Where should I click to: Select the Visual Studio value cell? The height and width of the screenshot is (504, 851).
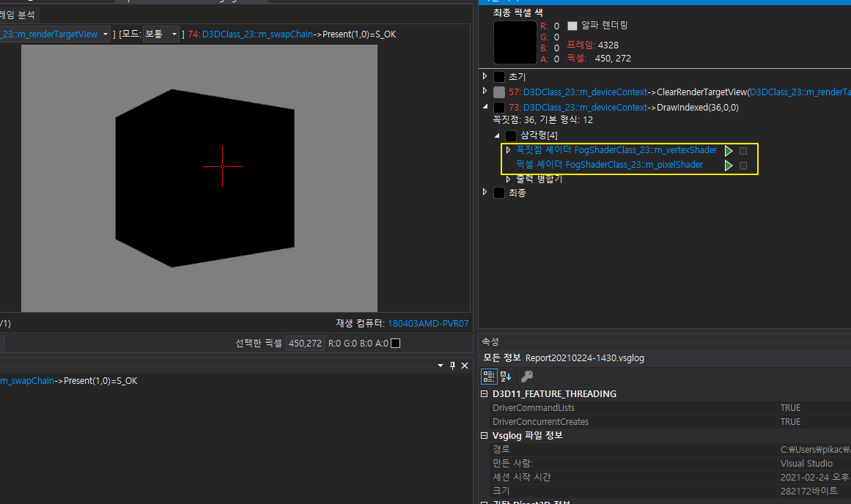coord(814,463)
